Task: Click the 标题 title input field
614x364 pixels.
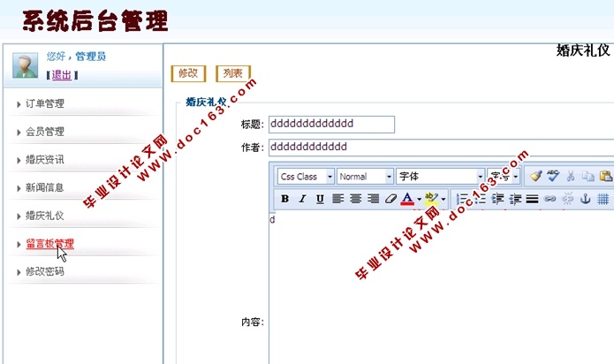Action: (x=331, y=125)
